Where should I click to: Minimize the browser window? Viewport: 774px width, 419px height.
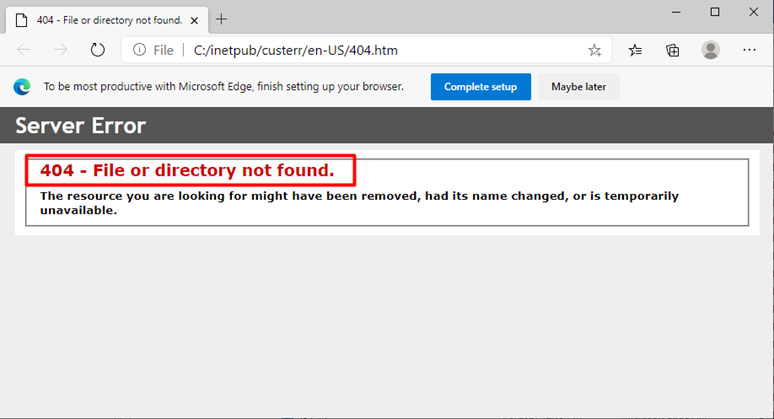[x=676, y=12]
